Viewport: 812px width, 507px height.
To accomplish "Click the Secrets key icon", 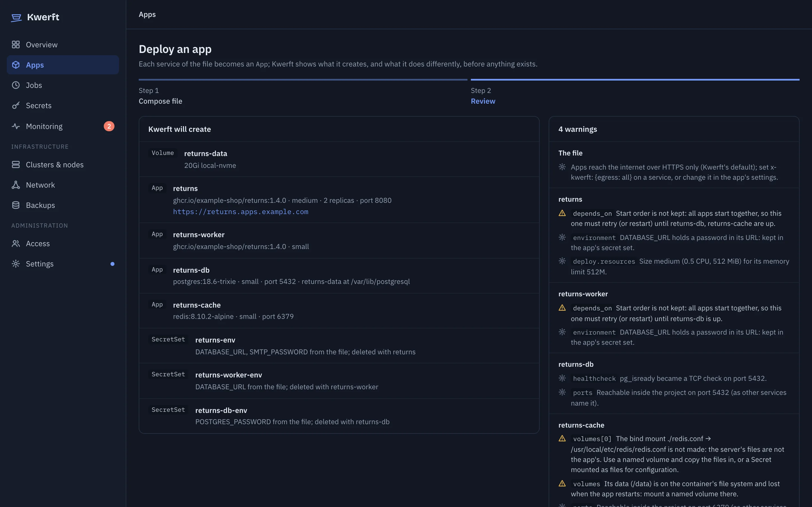I will (16, 105).
